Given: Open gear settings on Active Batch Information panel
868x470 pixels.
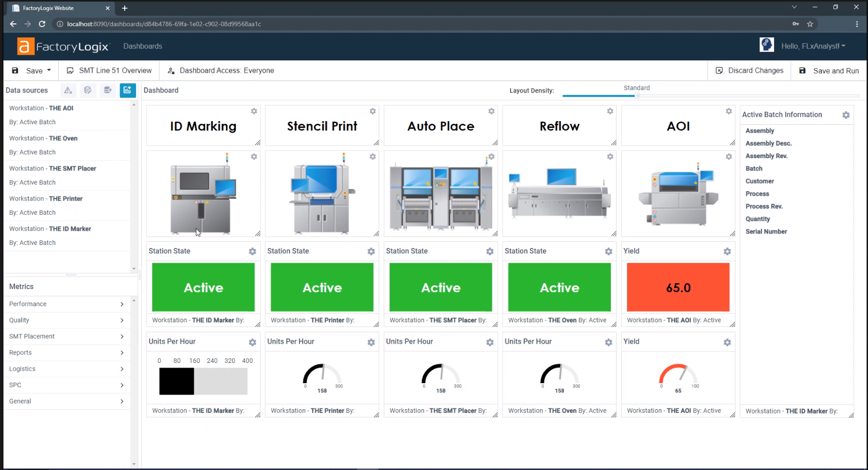Looking at the screenshot, I should pyautogui.click(x=846, y=115).
